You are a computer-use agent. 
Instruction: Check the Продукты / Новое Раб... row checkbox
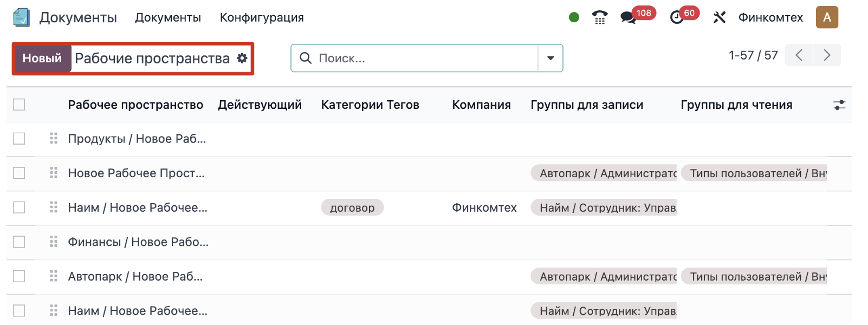click(x=19, y=139)
